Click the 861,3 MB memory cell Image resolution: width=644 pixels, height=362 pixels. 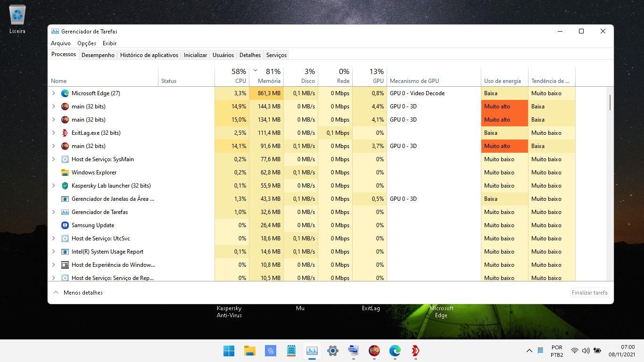pyautogui.click(x=266, y=93)
